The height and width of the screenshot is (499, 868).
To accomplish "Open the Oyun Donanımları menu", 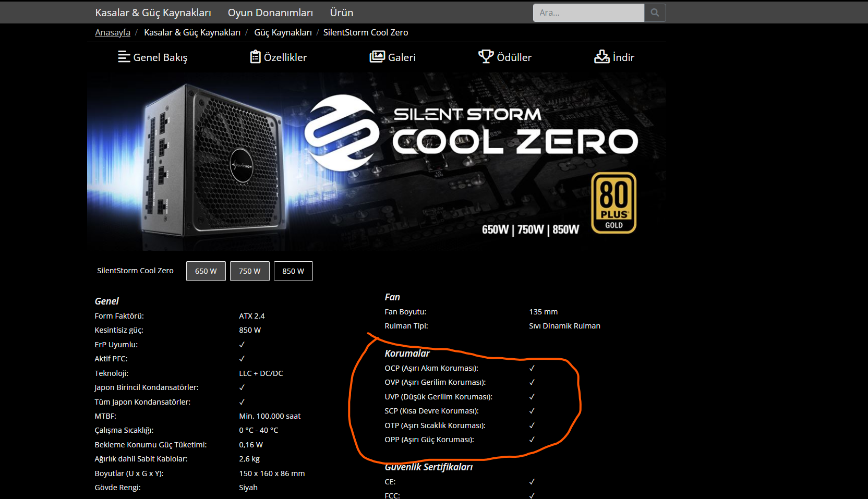I will click(x=270, y=13).
